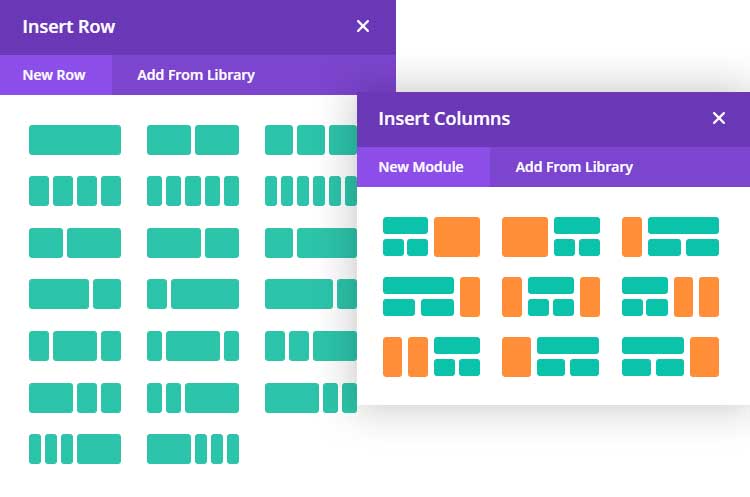The image size is (750, 497).
Task: Click the Insert Columns dialog title
Action: [x=444, y=119]
